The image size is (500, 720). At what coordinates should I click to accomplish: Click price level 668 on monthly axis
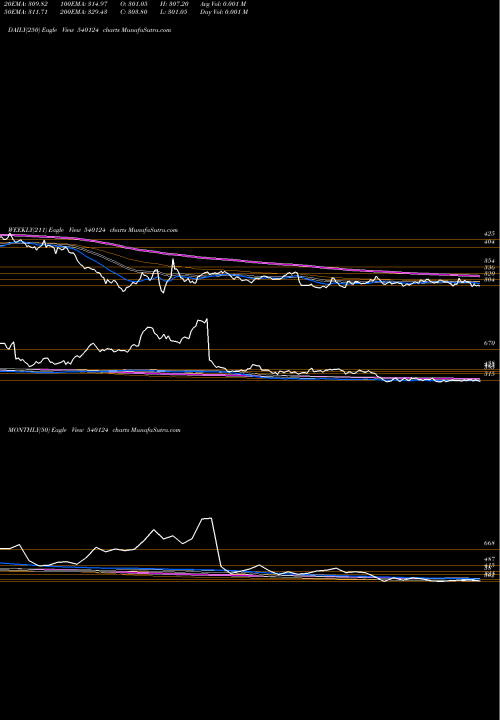pos(489,543)
